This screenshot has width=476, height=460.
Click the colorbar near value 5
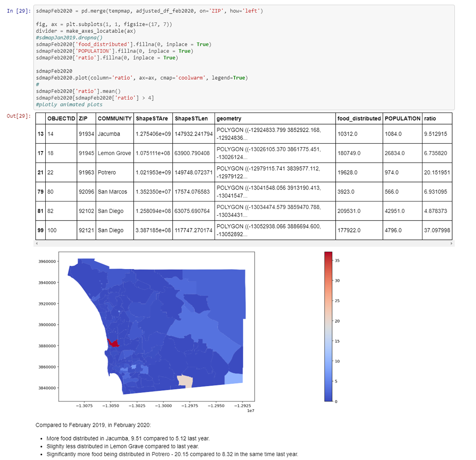pyautogui.click(x=328, y=381)
